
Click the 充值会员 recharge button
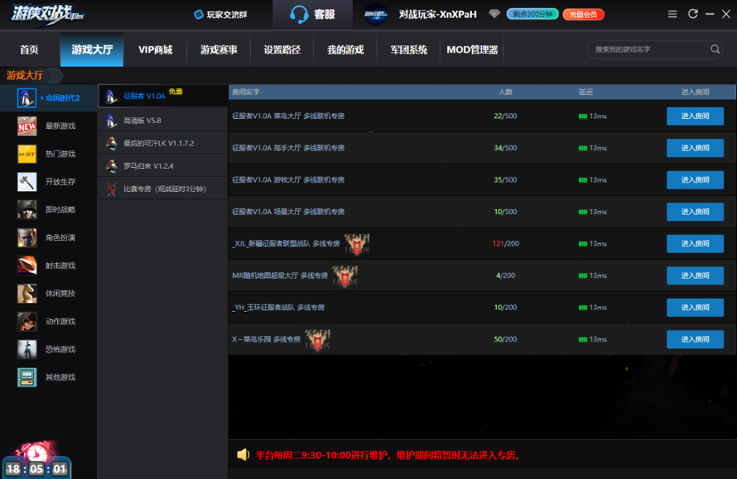[583, 15]
